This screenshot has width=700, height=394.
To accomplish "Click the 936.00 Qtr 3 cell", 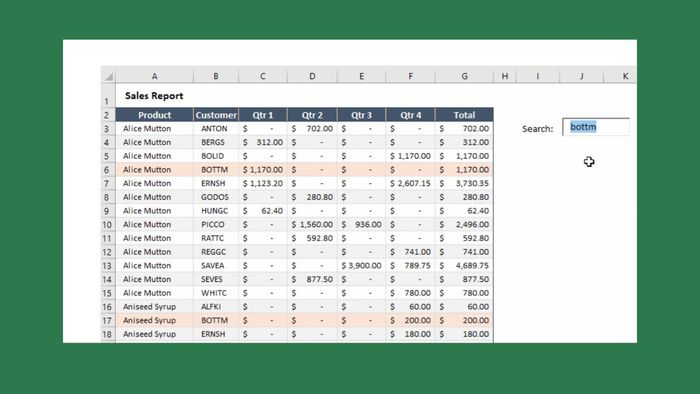I will click(x=361, y=224).
